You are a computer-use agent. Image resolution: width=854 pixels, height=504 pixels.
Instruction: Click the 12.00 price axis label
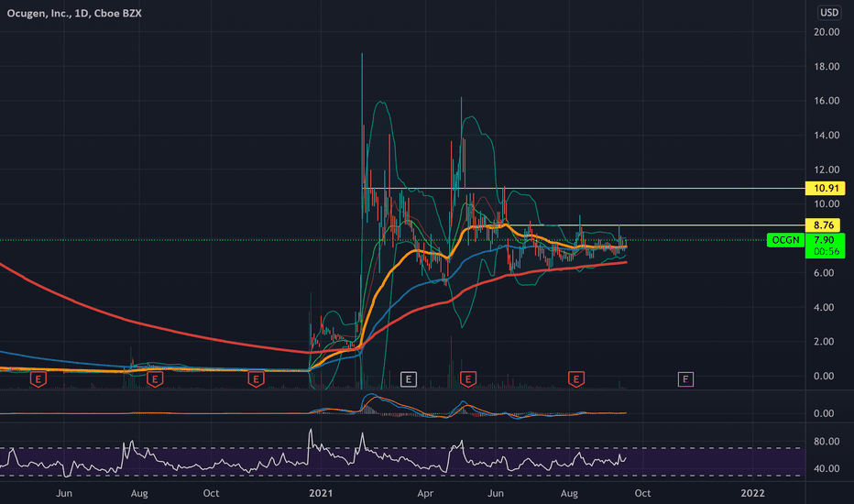coord(827,170)
